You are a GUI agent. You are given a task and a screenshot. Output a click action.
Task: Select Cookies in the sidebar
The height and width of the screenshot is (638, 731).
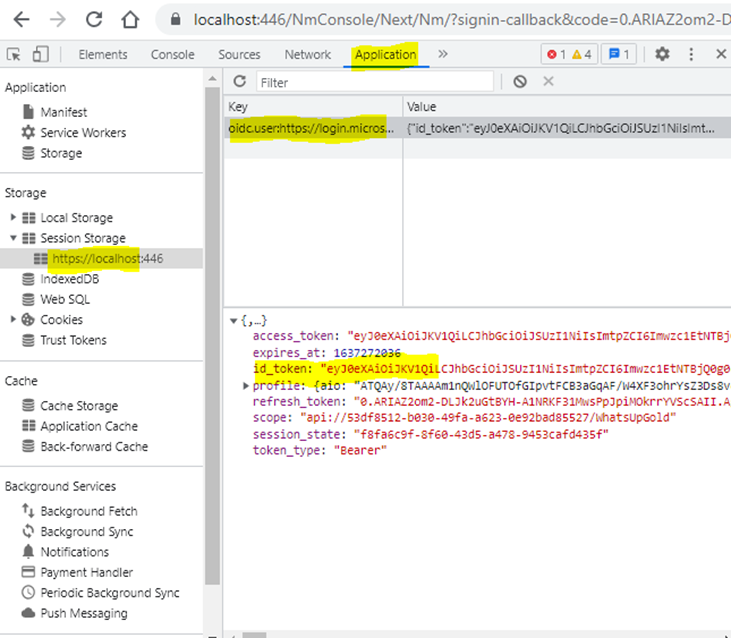61,320
